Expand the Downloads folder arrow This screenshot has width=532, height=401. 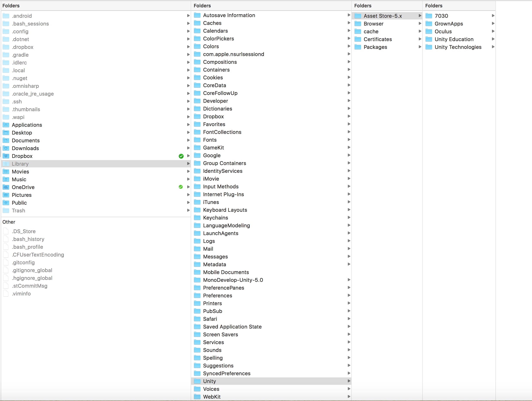188,148
